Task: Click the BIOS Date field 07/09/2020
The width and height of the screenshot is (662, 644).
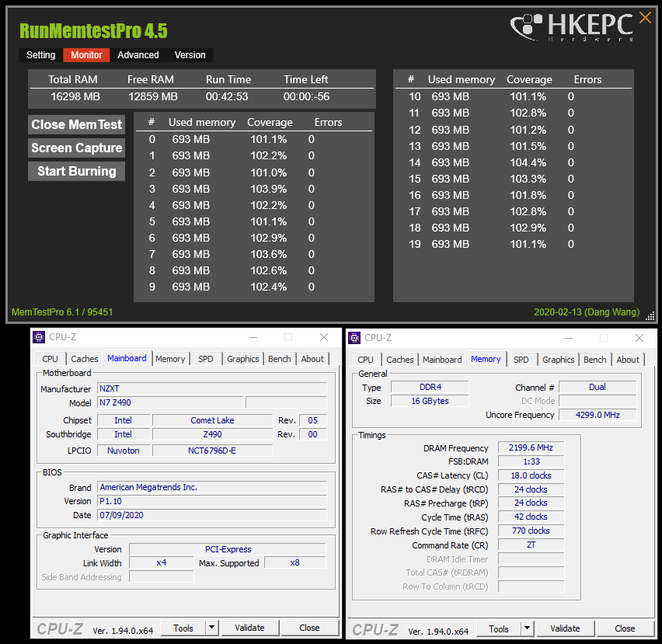Action: 212,515
